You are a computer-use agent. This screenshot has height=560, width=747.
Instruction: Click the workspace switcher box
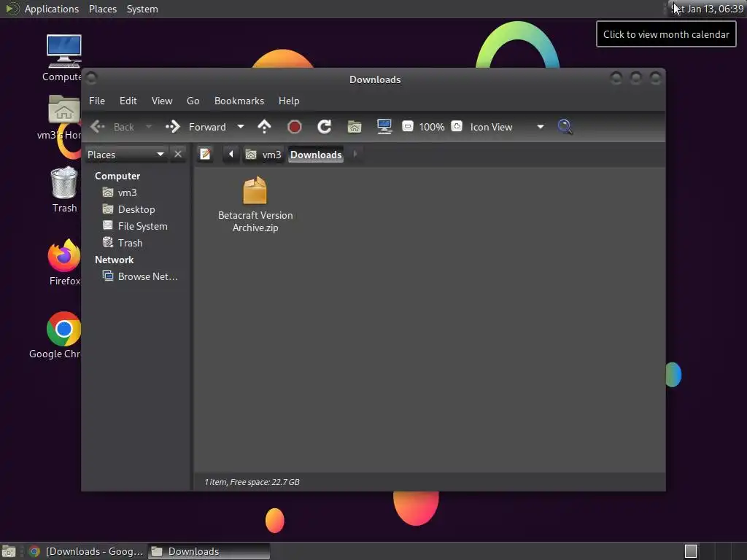coord(691,551)
